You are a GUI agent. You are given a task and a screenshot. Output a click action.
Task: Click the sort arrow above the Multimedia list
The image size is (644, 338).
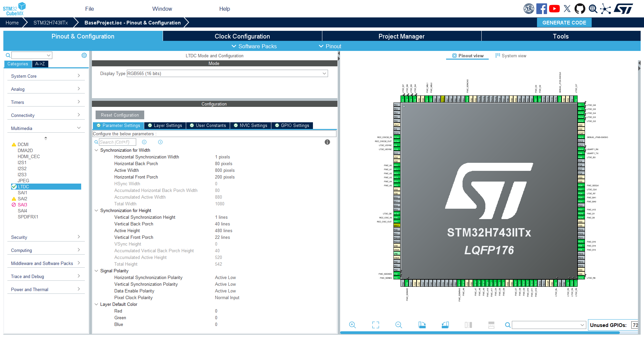point(46,138)
